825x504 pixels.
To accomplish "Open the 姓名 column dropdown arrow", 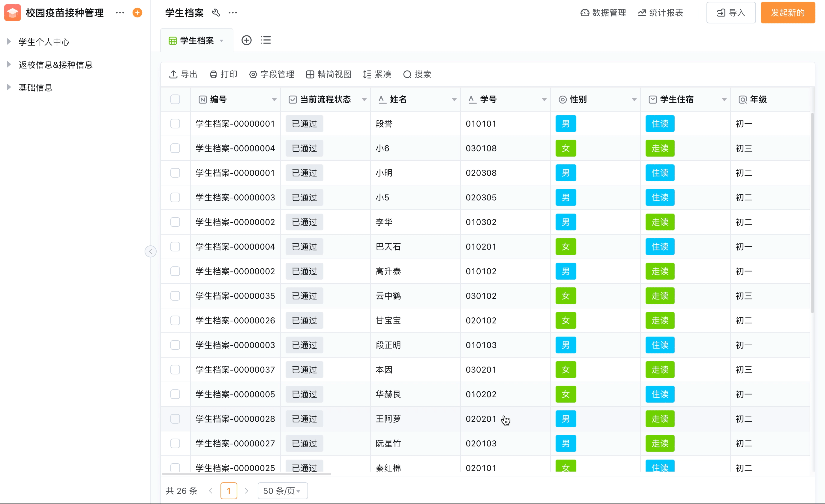I will (x=454, y=100).
